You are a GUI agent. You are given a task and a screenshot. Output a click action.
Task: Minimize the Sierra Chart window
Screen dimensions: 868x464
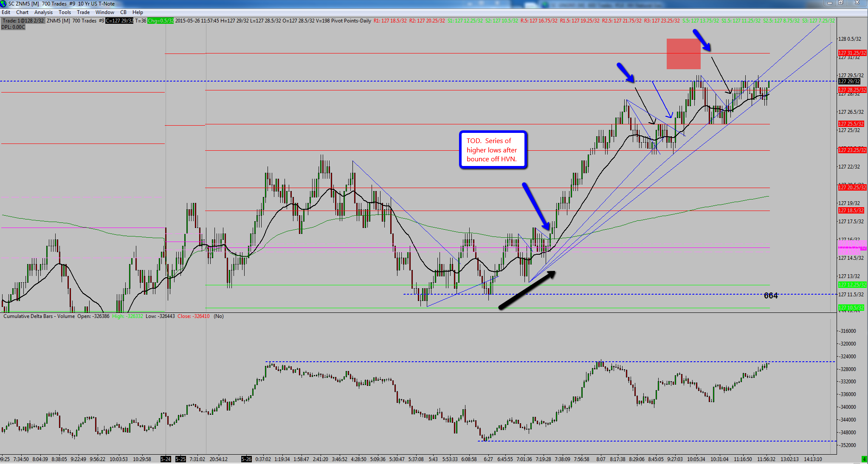point(829,3)
